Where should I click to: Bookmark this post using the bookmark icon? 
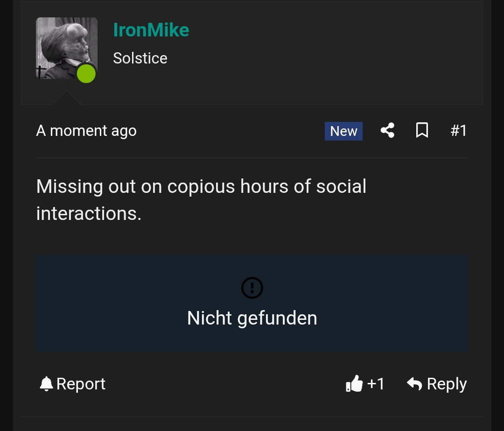pyautogui.click(x=422, y=131)
